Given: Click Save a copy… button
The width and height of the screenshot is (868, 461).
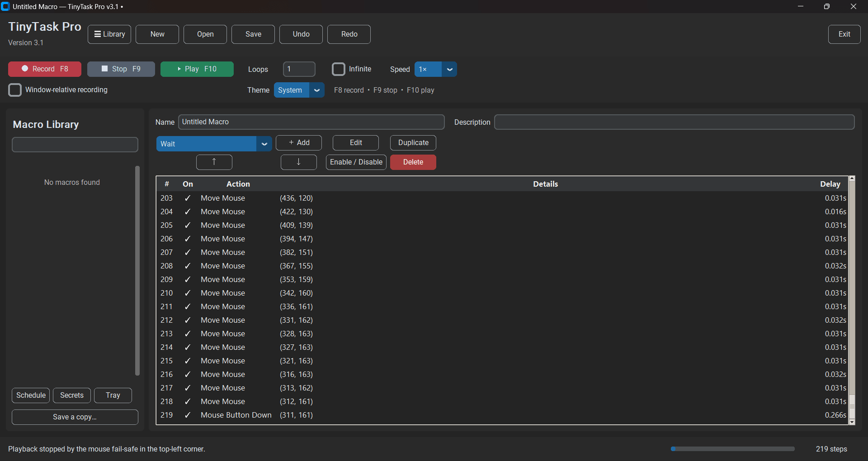Looking at the screenshot, I should tap(75, 417).
